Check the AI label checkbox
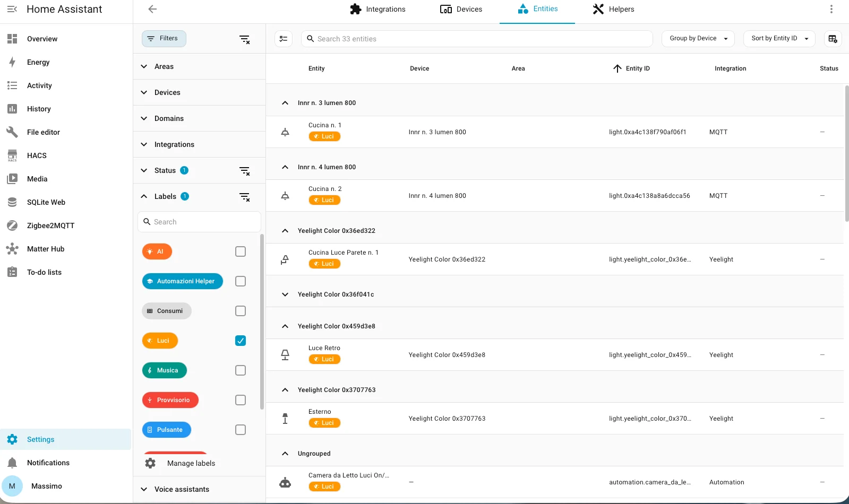The image size is (849, 504). (x=241, y=251)
